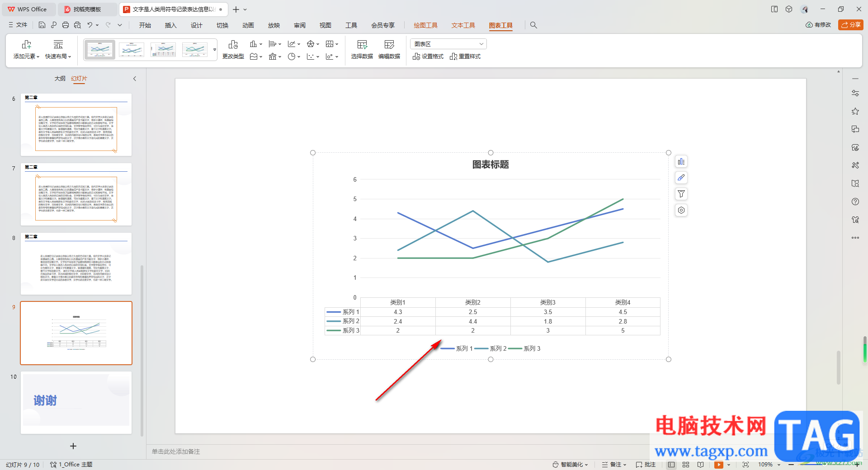868x470 pixels.
Task: Click the star icon in right sidebar
Action: tap(855, 111)
